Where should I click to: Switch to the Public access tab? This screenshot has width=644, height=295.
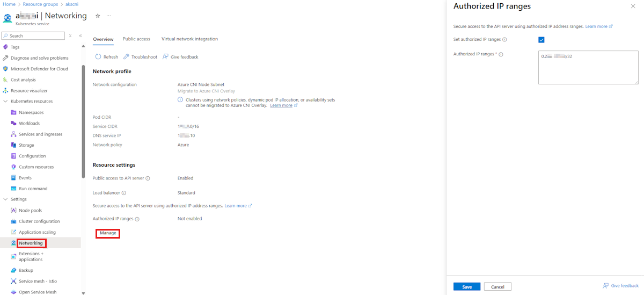click(x=136, y=39)
